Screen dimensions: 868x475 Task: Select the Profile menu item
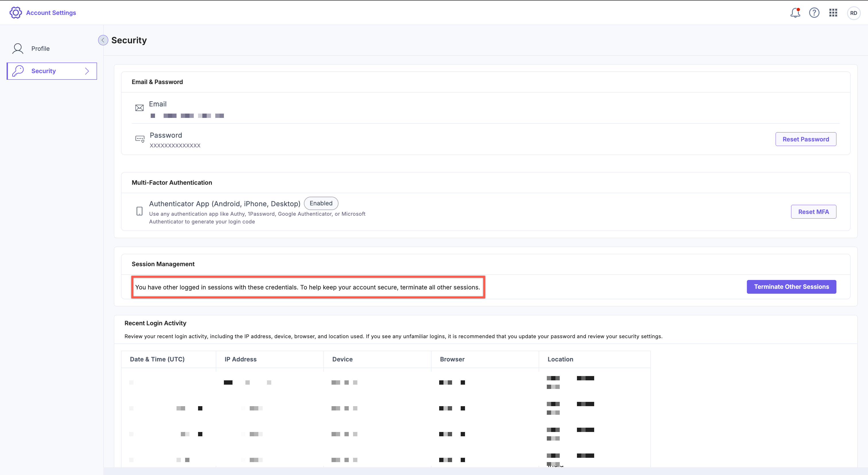point(40,49)
